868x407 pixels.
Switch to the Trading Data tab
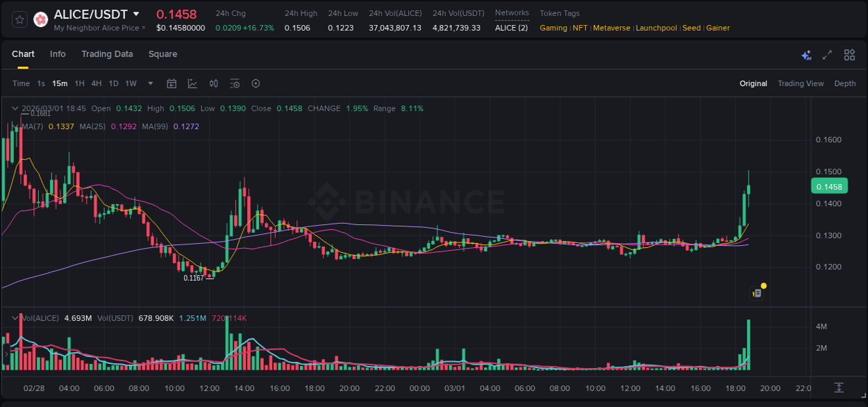(x=107, y=54)
